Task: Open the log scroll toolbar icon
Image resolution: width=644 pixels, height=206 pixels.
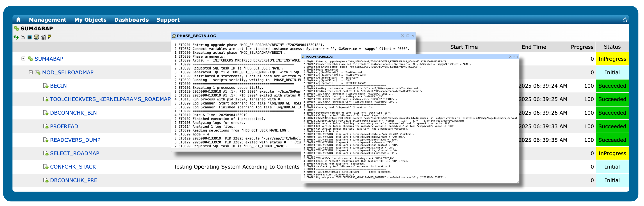Action: click(37, 37)
